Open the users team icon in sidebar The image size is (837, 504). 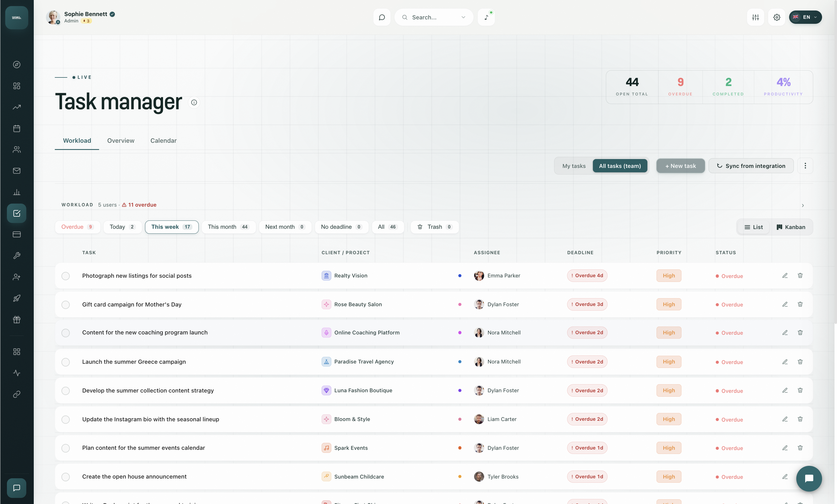[17, 150]
